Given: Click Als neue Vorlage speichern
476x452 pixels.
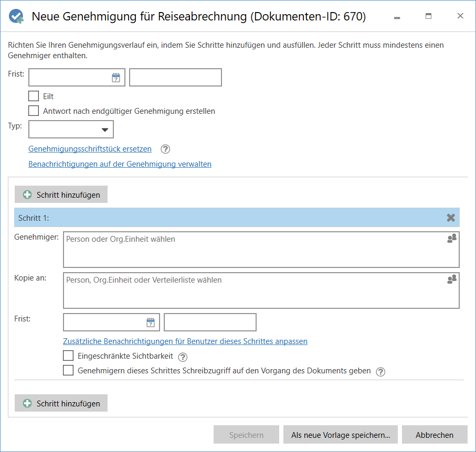Looking at the screenshot, I should coord(340,435).
